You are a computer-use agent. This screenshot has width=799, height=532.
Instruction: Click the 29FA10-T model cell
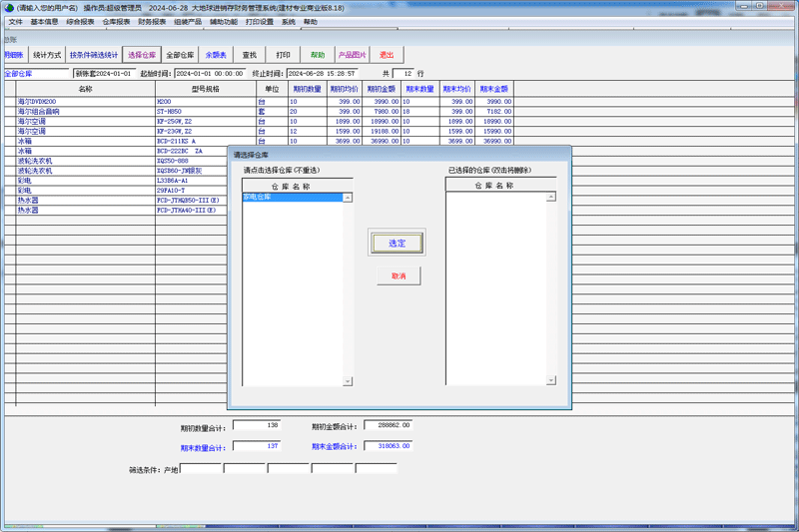192,190
